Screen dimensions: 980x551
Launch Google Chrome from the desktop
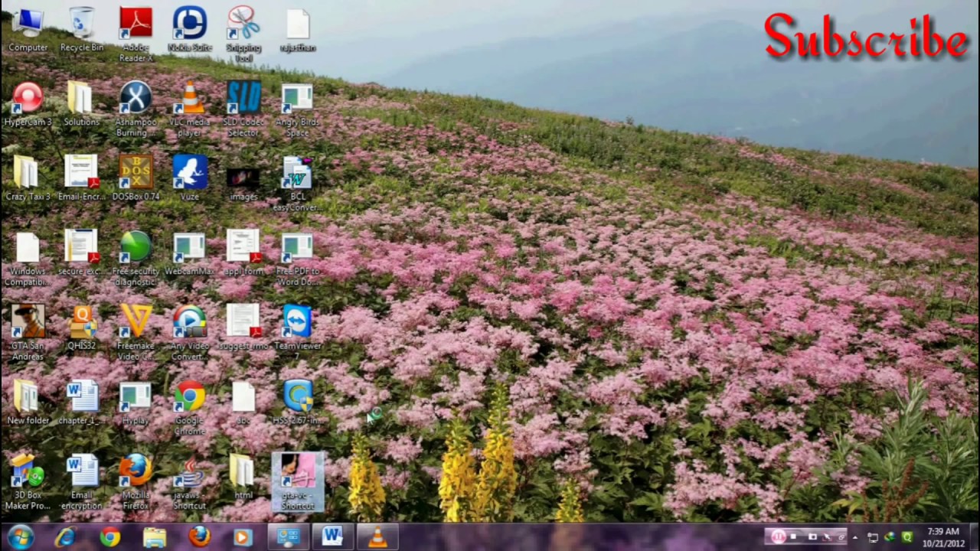coord(189,407)
